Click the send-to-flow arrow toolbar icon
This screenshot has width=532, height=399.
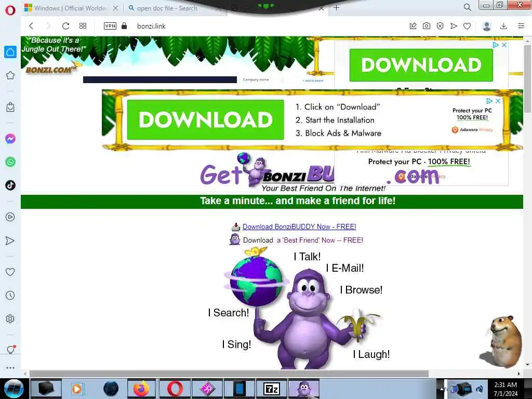click(454, 26)
